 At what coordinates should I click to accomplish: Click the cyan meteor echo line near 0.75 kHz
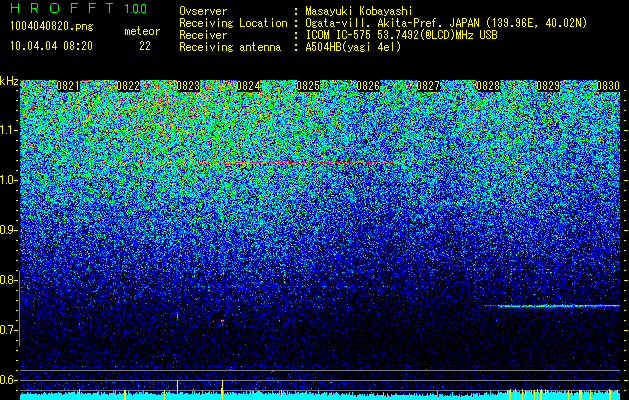click(x=552, y=306)
